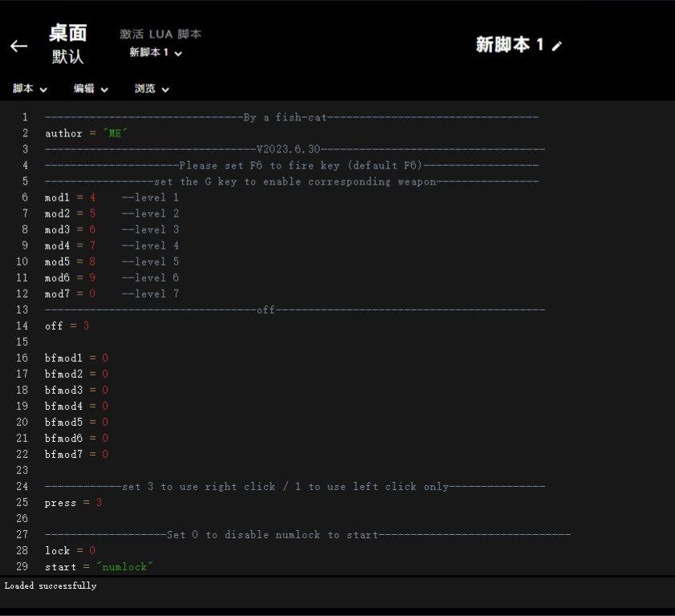Place cursor on line 'author = "ME"'
Screen dimensions: 675x616
coord(86,133)
